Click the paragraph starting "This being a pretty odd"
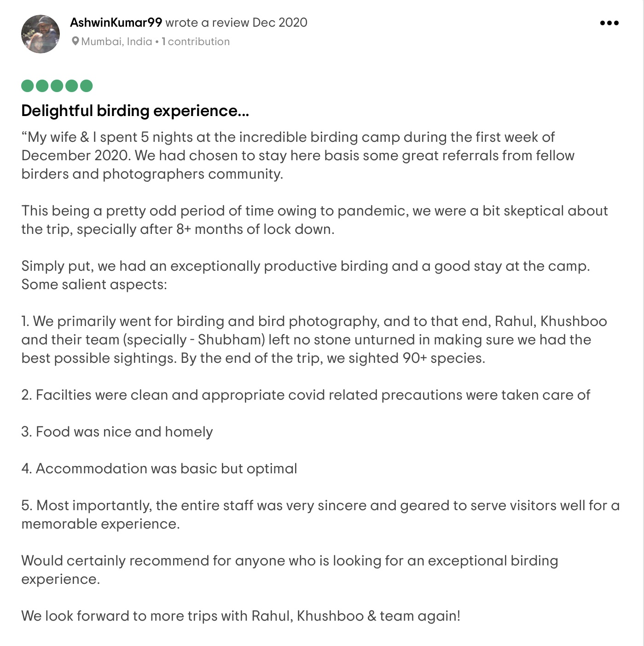 click(314, 220)
